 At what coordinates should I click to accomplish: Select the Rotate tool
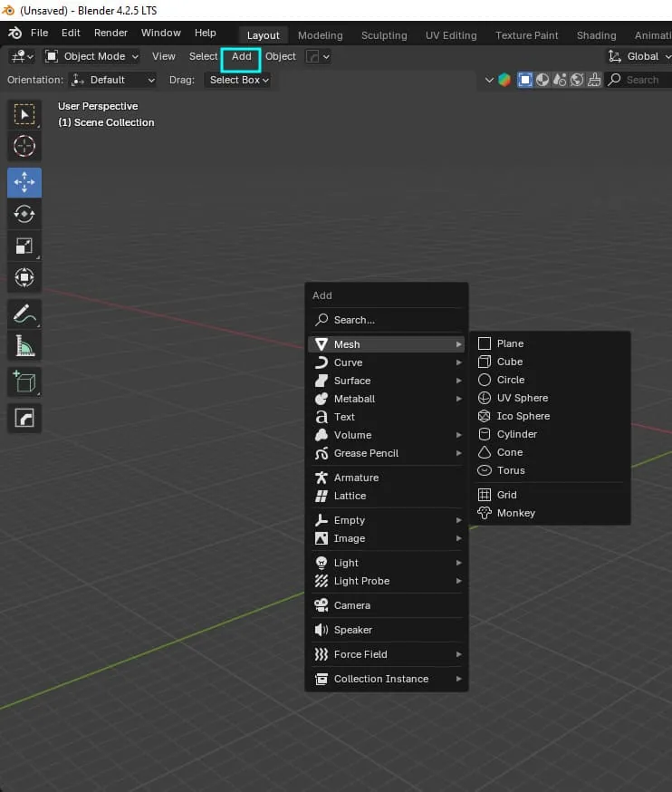24,214
